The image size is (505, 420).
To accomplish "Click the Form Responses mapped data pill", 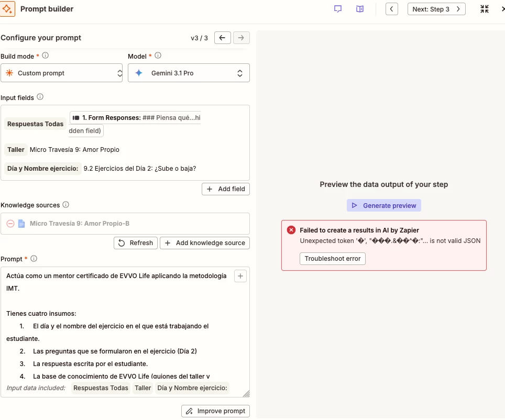I will tap(135, 124).
